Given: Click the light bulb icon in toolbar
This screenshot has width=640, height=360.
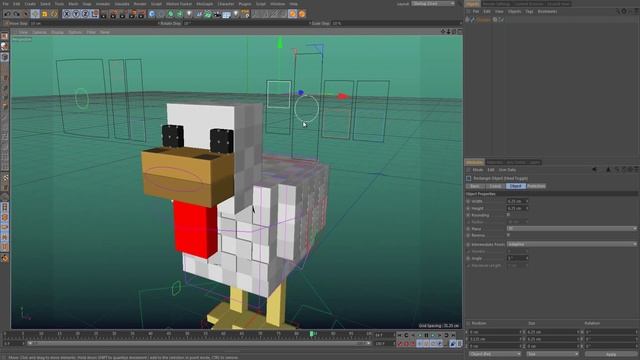Looking at the screenshot, I should pyautogui.click(x=236, y=14).
